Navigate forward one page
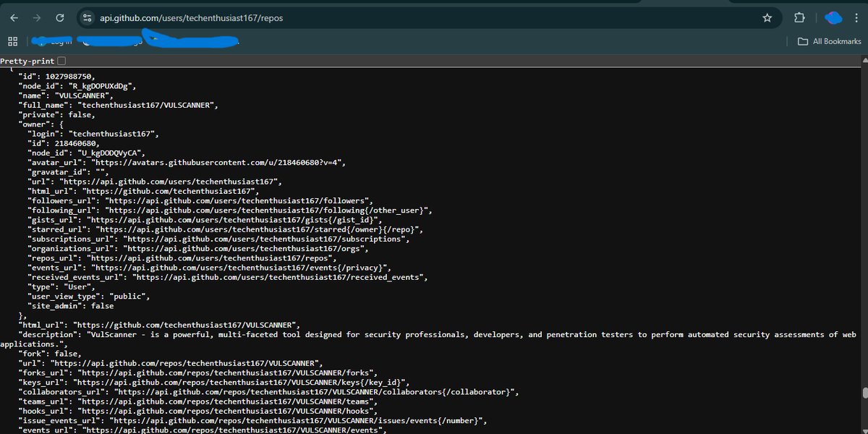Image resolution: width=868 pixels, height=434 pixels. pyautogui.click(x=38, y=17)
